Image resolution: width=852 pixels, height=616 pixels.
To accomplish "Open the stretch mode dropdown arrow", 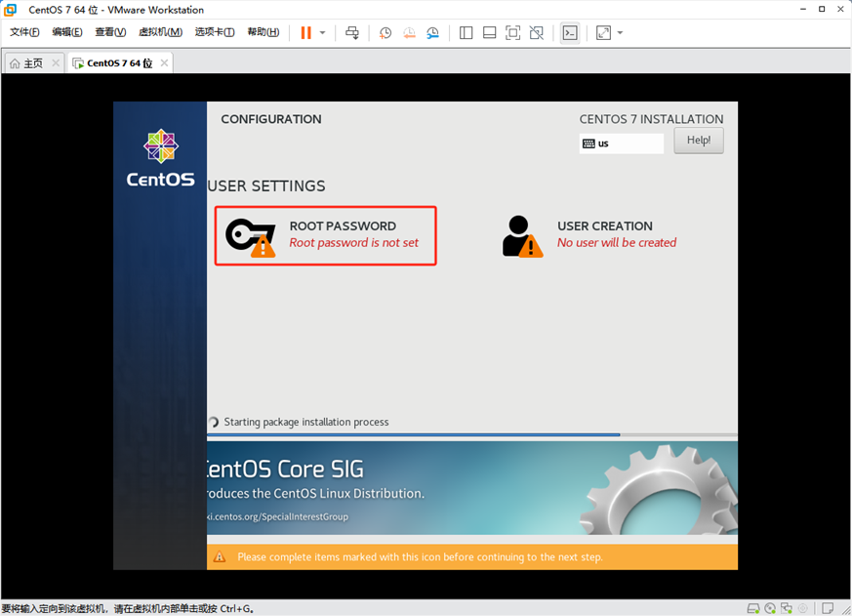I will [x=620, y=32].
